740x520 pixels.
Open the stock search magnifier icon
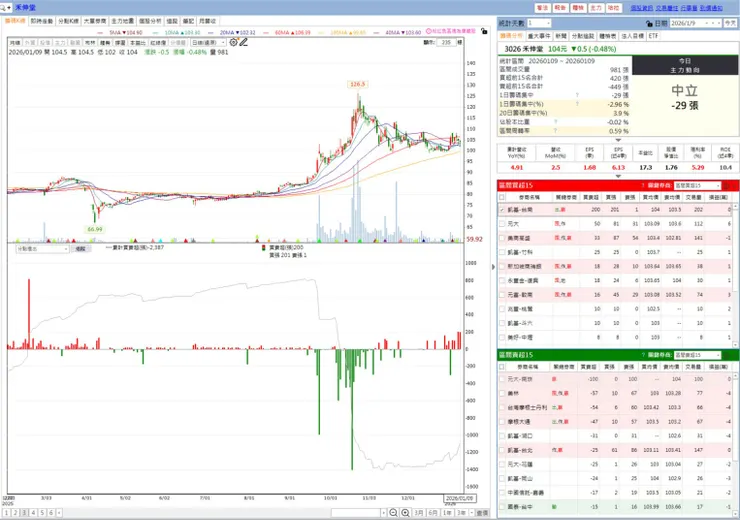4,8
